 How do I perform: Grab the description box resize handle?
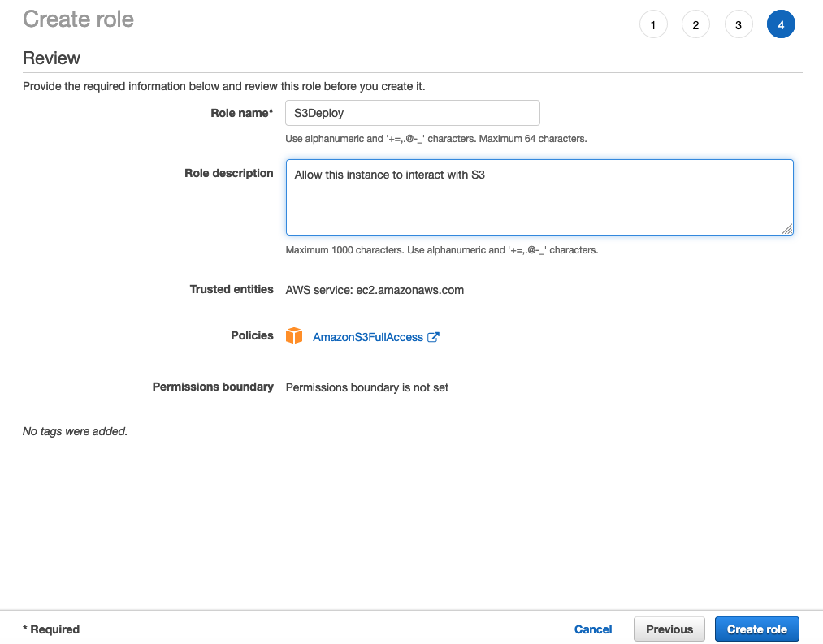point(786,229)
